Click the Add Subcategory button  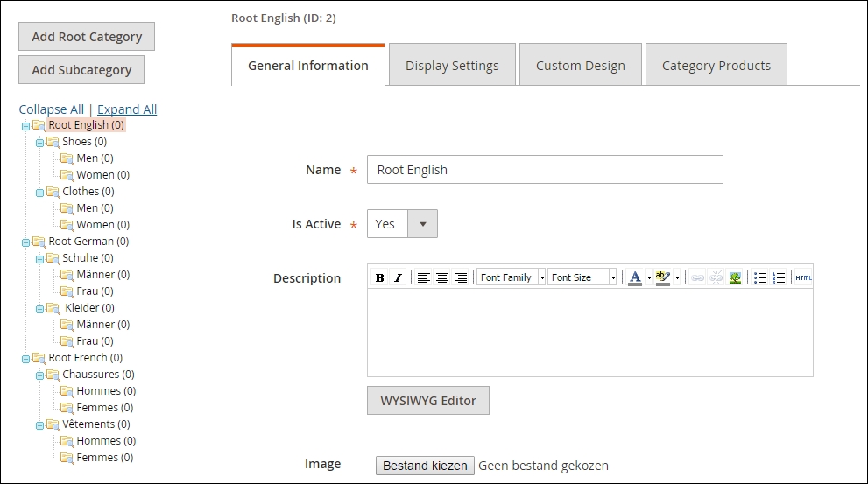(x=81, y=70)
